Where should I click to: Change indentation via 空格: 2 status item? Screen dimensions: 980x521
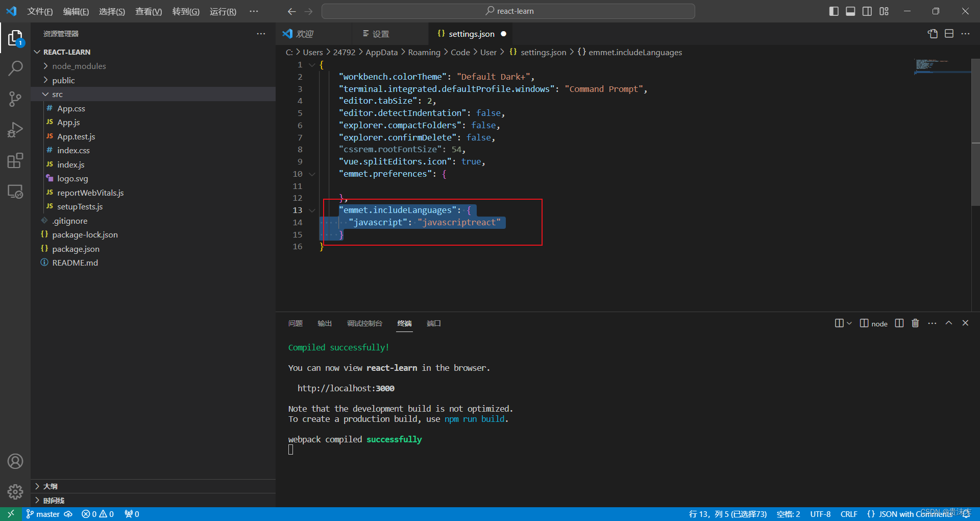point(788,514)
